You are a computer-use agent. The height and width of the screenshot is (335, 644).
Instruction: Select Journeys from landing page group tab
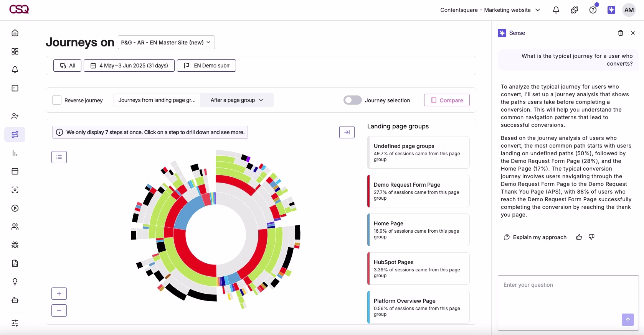point(157,100)
